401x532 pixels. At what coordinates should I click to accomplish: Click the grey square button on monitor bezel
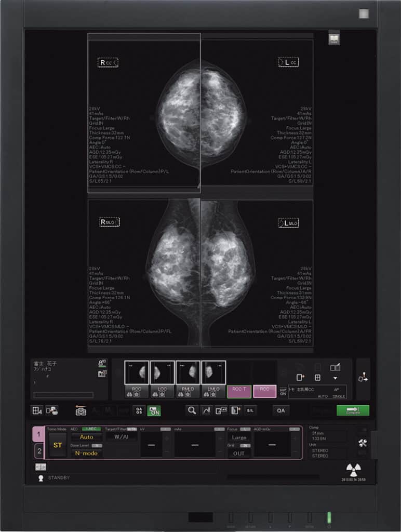[364, 14]
